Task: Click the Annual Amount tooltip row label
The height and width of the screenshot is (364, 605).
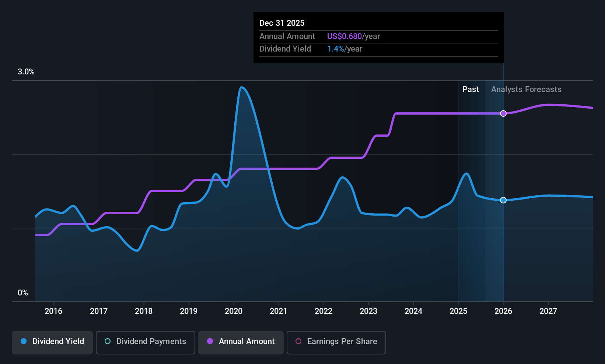Action: (x=287, y=36)
